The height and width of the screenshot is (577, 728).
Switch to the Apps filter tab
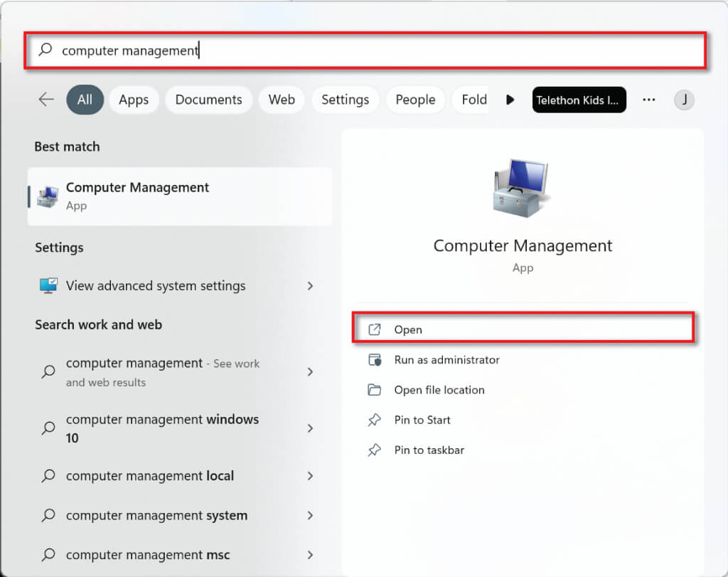(x=134, y=100)
